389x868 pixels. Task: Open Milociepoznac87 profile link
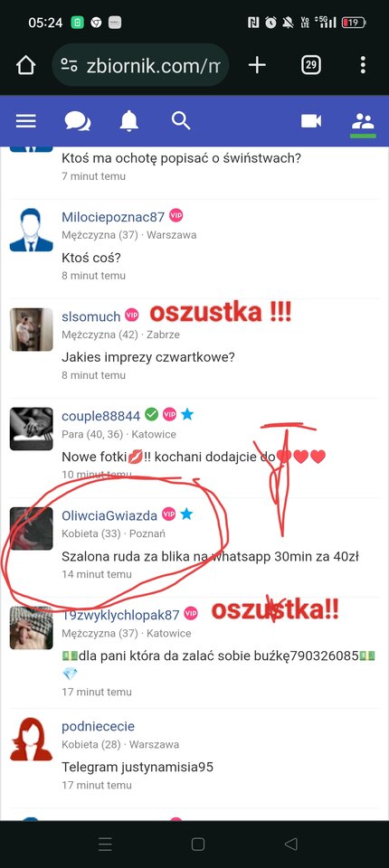113,217
